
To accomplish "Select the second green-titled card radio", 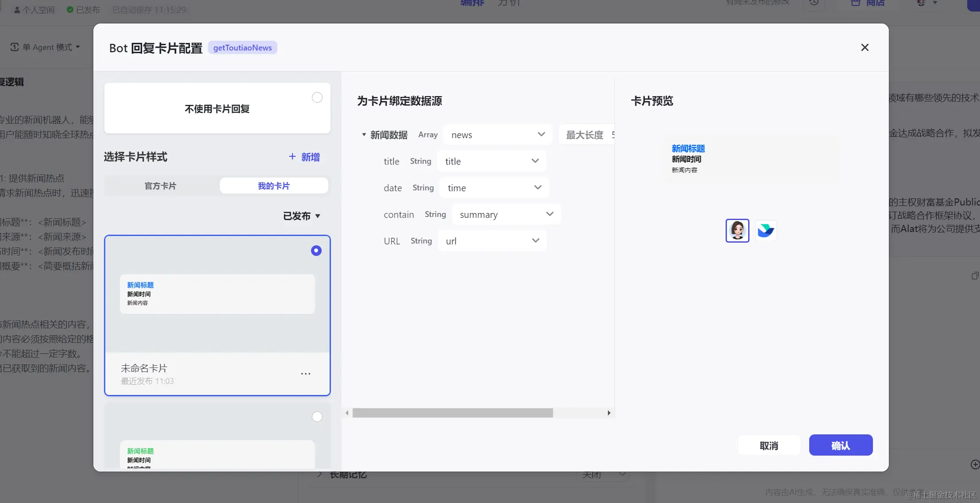I will point(317,417).
